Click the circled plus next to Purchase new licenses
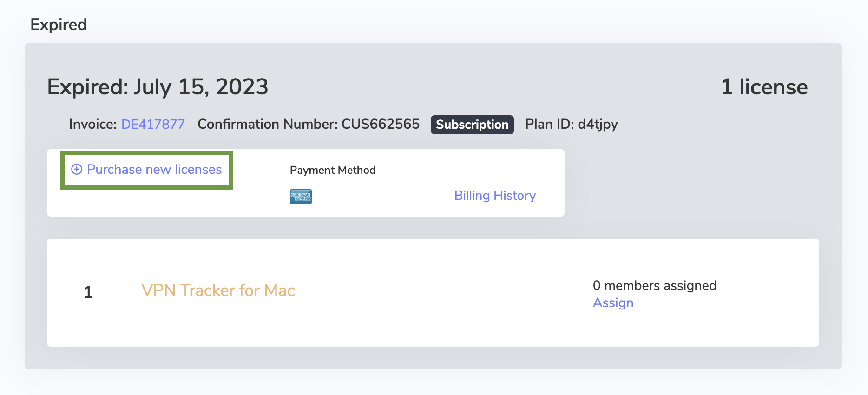Screen dimensions: 868x395 (x=77, y=170)
